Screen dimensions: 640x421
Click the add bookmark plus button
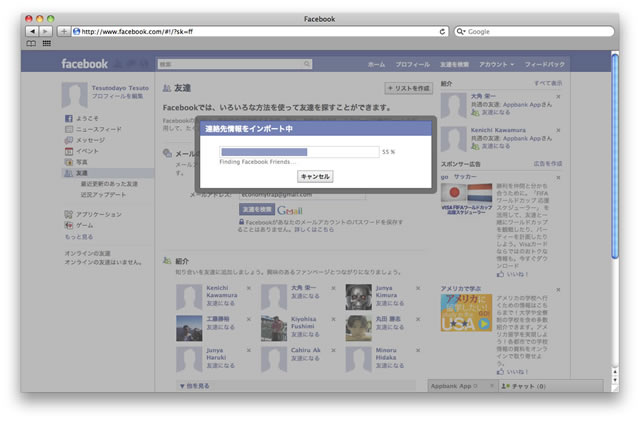[x=64, y=31]
